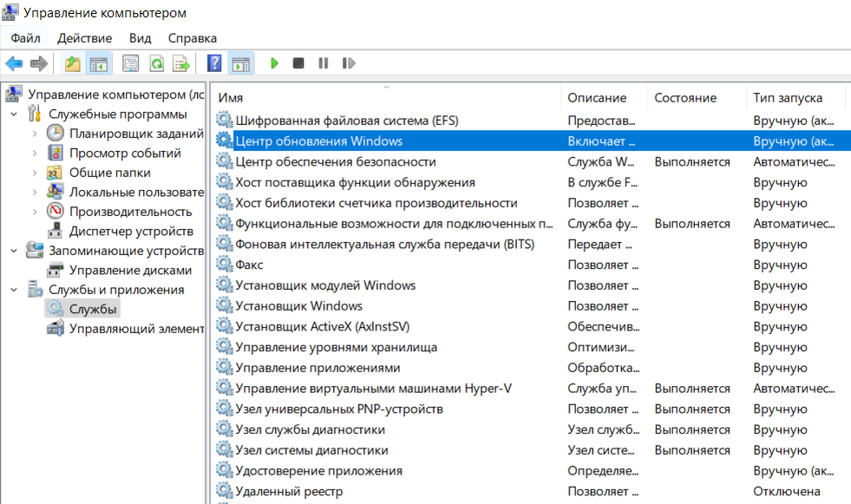Viewport: 851px width, 504px height.
Task: Click the Просмотр событий icon
Action: click(56, 153)
